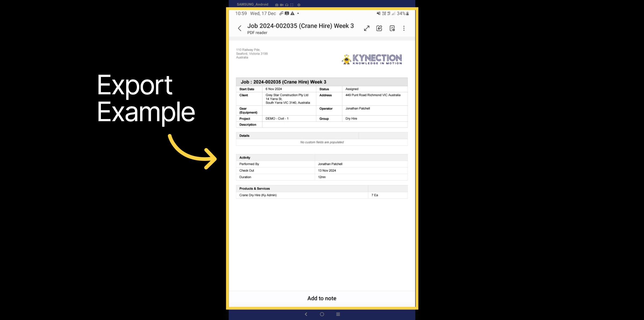Click the fullscreen brackets icon in mirror toolbar
Image resolution: width=644 pixels, height=320 pixels.
click(x=292, y=5)
